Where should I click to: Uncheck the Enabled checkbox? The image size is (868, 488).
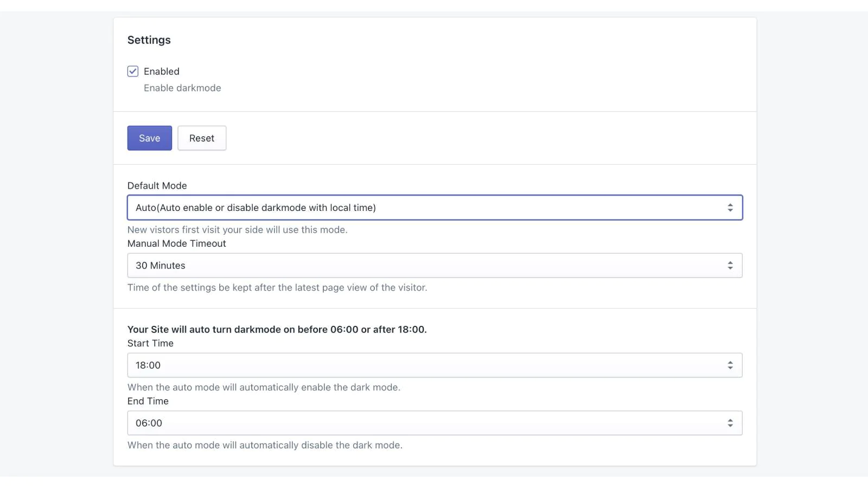pyautogui.click(x=133, y=72)
